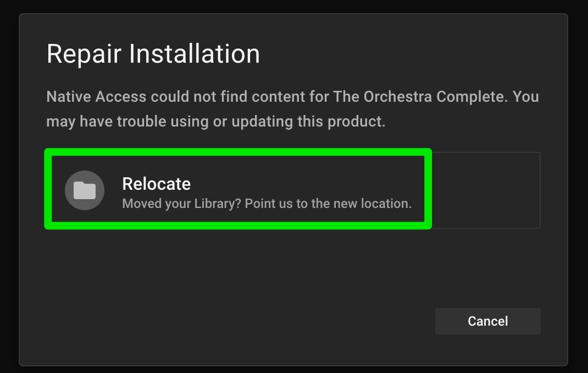Screen dimensions: 588x373
Task: Dismiss the repair dialog with Cancel
Action: 487,321
